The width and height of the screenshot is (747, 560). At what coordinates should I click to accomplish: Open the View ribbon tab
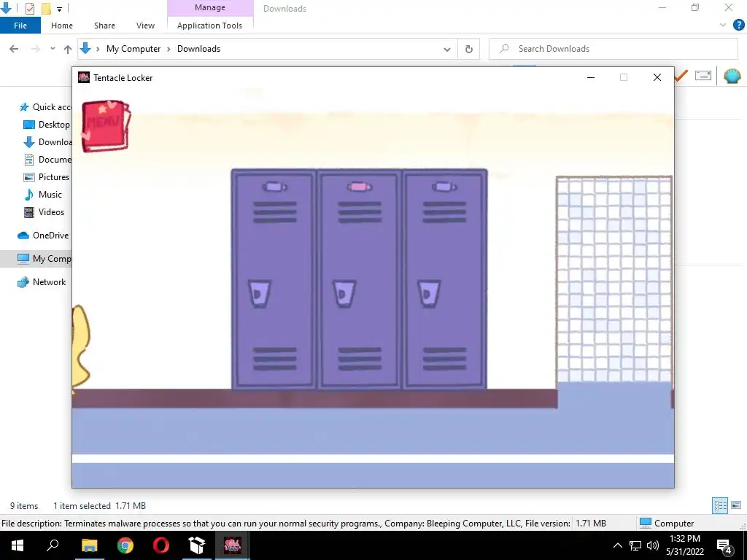pos(145,26)
